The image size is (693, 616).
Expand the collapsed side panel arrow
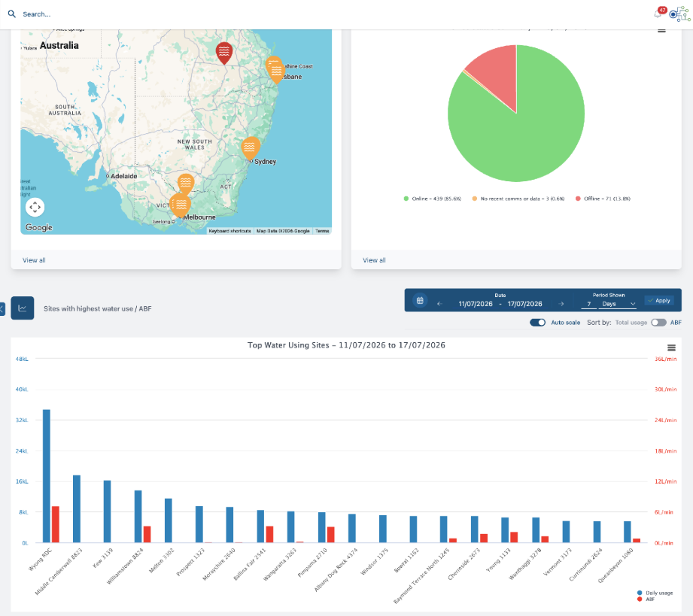pyautogui.click(x=2, y=308)
